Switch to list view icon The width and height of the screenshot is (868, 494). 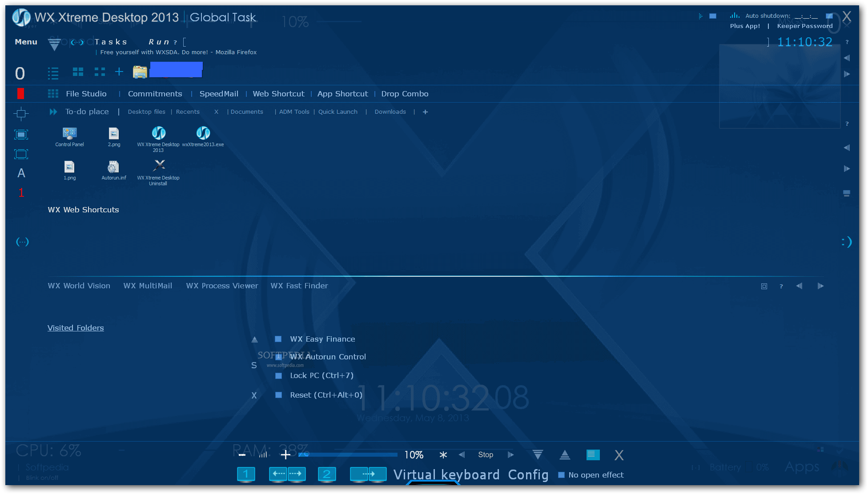click(x=53, y=73)
